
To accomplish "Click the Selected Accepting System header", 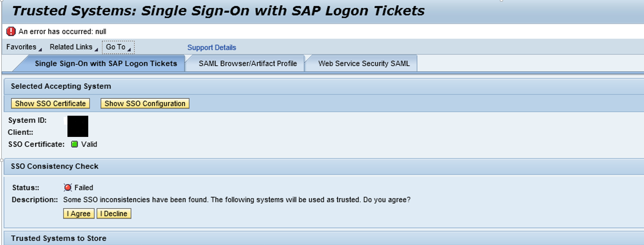I will [x=61, y=86].
